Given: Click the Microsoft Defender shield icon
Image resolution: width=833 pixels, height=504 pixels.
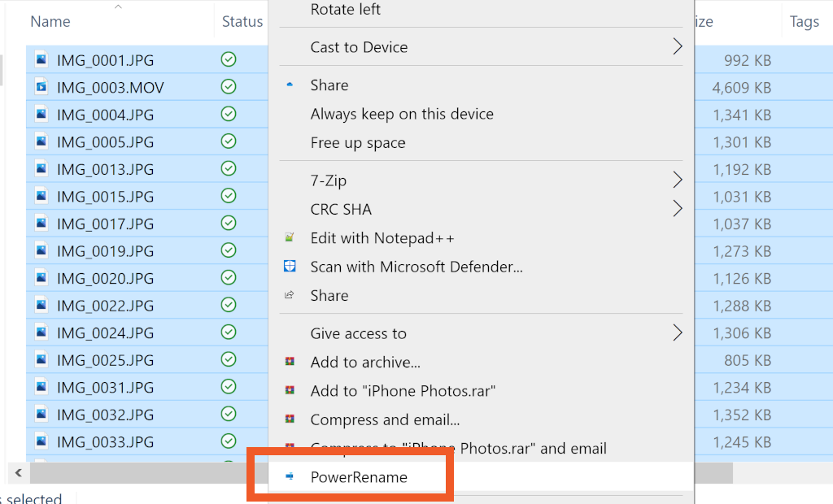Looking at the screenshot, I should point(289,267).
